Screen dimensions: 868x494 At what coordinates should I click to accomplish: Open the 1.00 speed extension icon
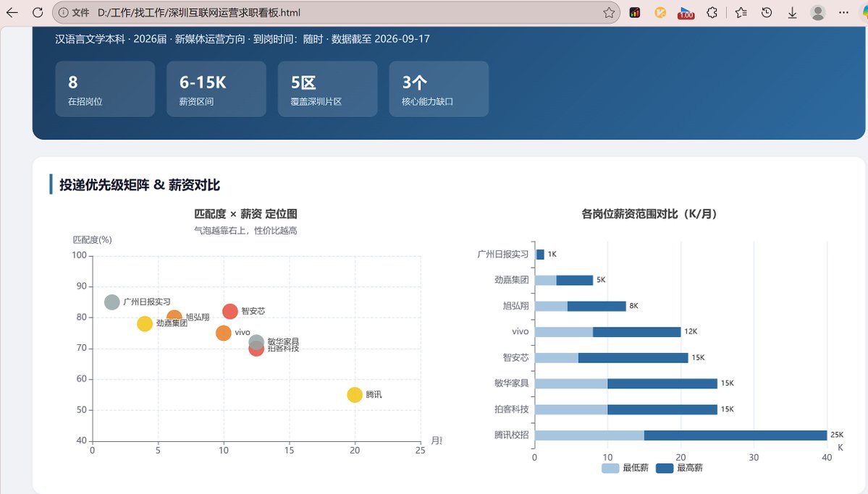686,13
